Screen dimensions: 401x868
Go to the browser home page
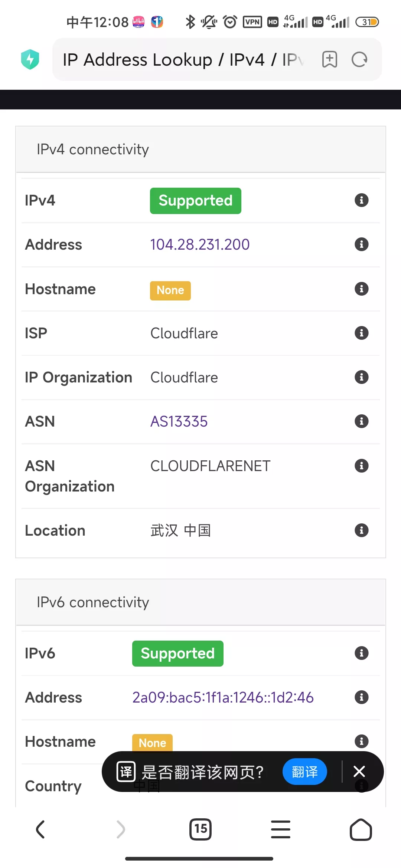tap(361, 829)
